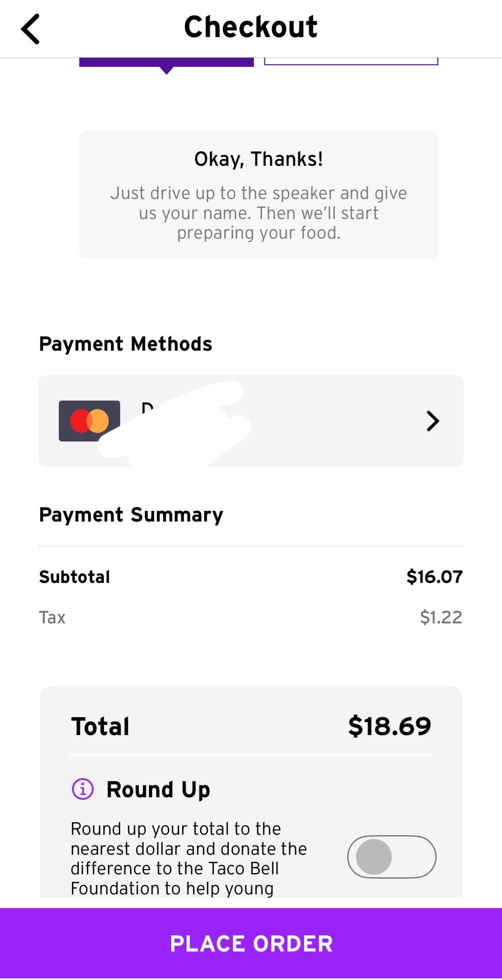Tap the Taco Bell Foundation description text

pyautogui.click(x=188, y=858)
